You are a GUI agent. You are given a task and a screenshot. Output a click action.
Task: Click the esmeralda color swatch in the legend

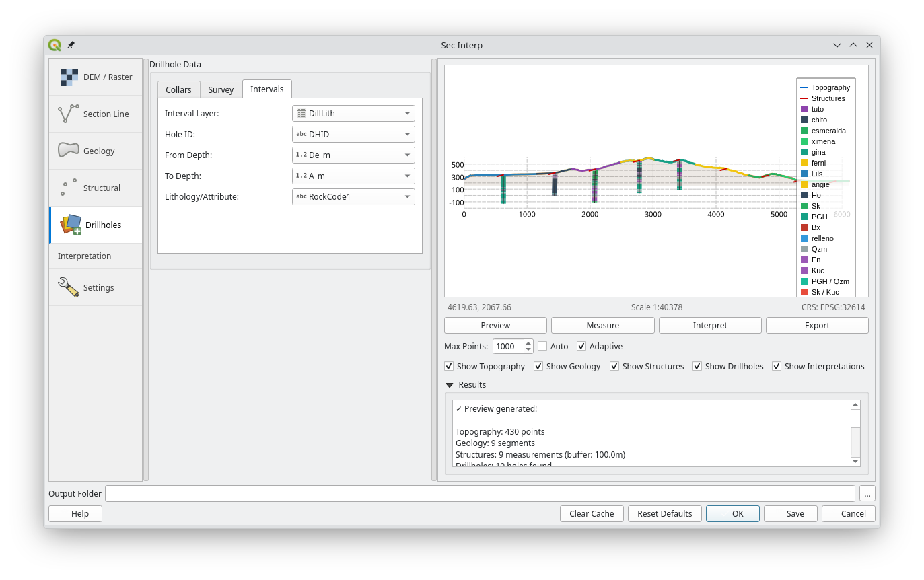805,131
